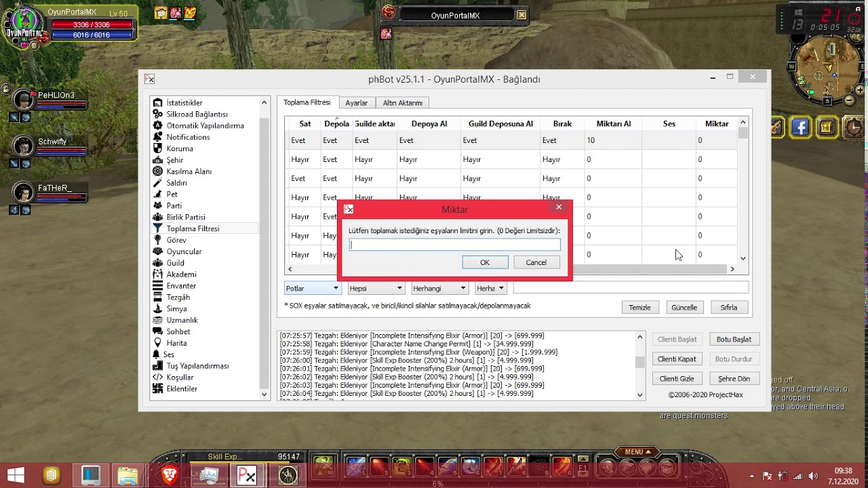This screenshot has width=868, height=488.
Task: Switch to Altın Aktarımı tab
Action: (402, 103)
